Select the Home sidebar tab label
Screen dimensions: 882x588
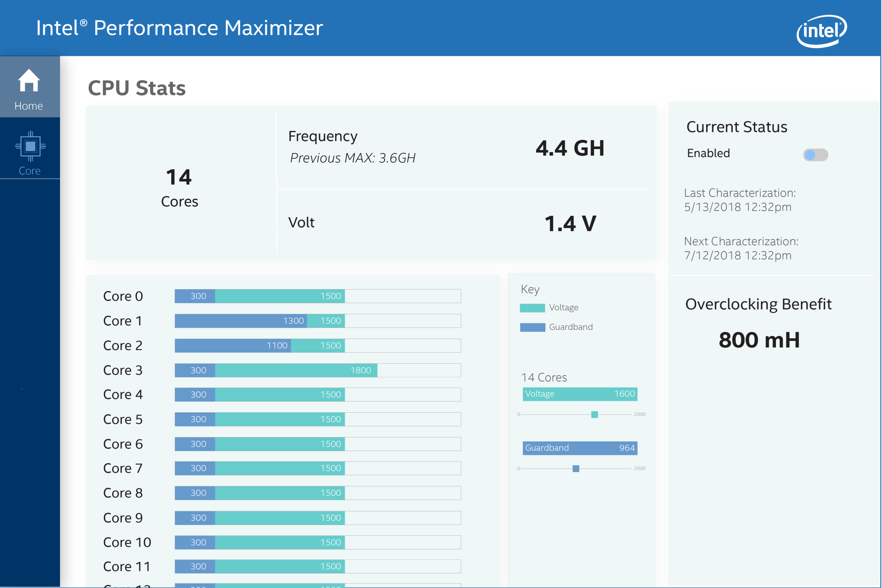[29, 106]
